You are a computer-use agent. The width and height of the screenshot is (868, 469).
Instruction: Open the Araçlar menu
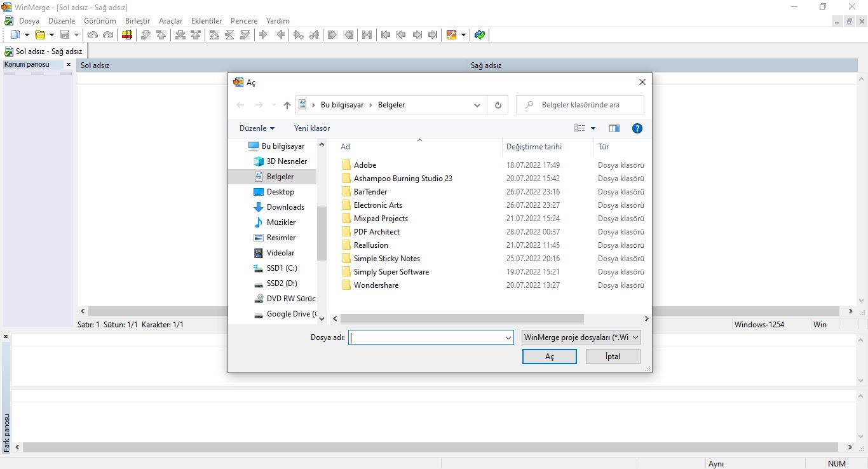(x=170, y=21)
